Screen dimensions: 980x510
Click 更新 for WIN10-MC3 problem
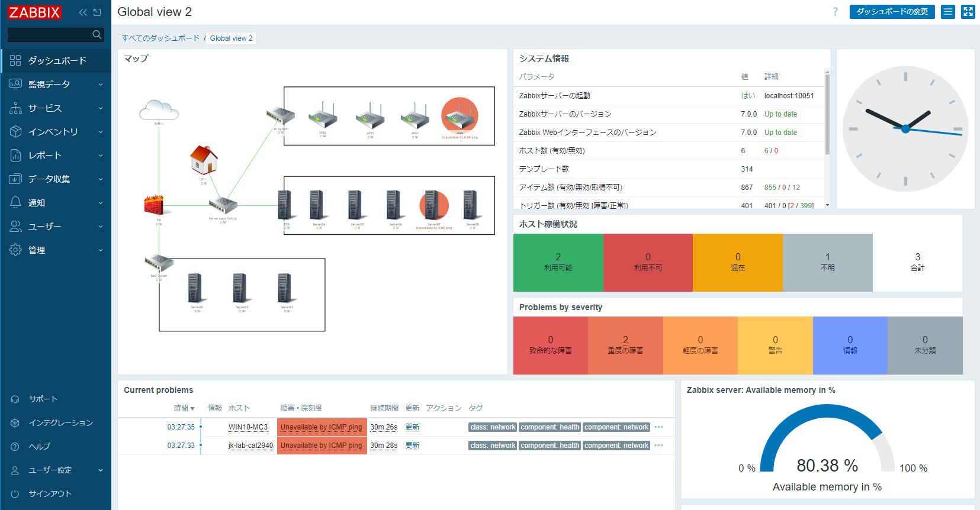tap(413, 427)
